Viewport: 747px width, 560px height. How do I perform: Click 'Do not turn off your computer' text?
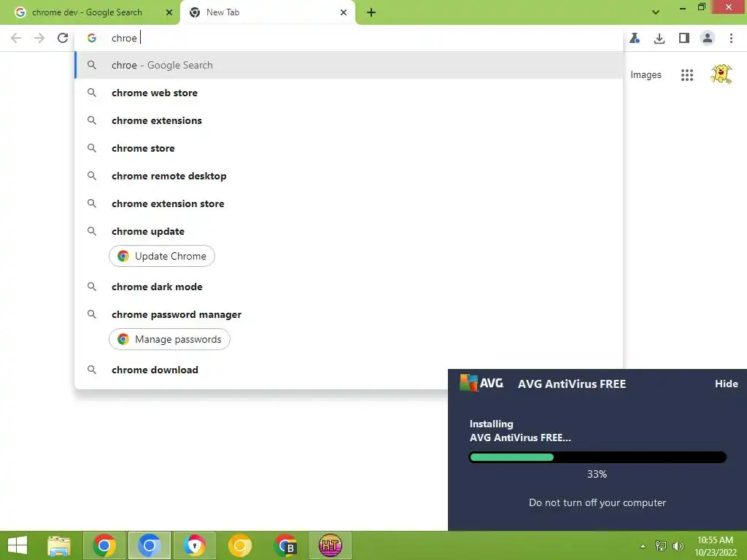pyautogui.click(x=597, y=503)
